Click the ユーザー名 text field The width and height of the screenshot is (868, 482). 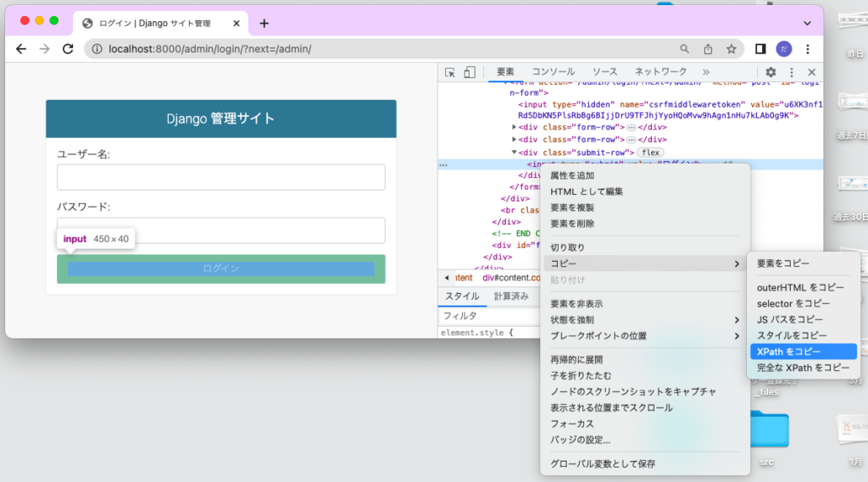(220, 177)
